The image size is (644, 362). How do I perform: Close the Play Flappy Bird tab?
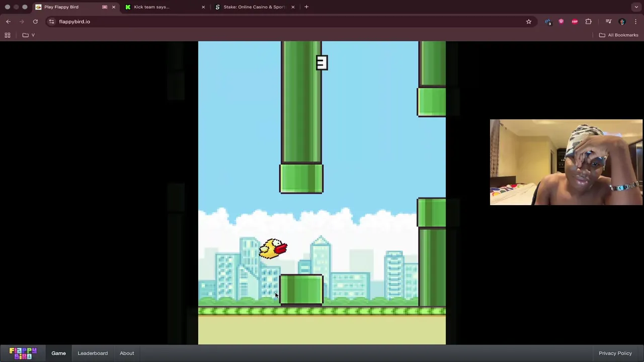point(114,7)
